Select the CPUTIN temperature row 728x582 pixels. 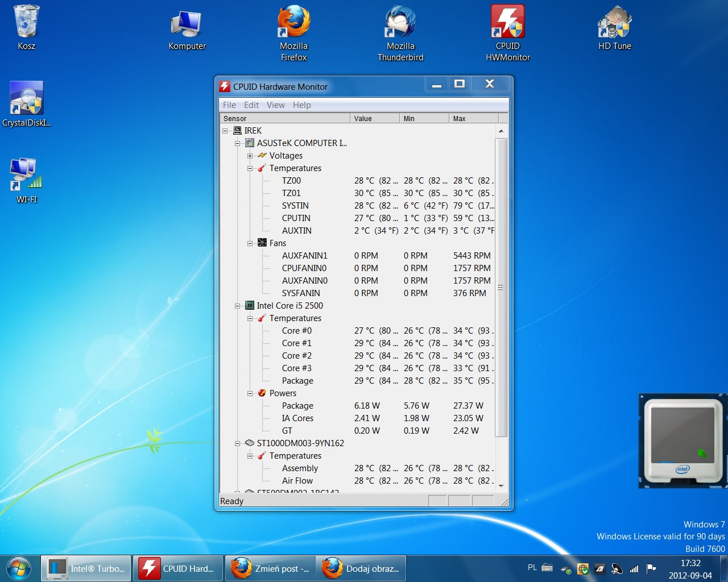point(296,218)
